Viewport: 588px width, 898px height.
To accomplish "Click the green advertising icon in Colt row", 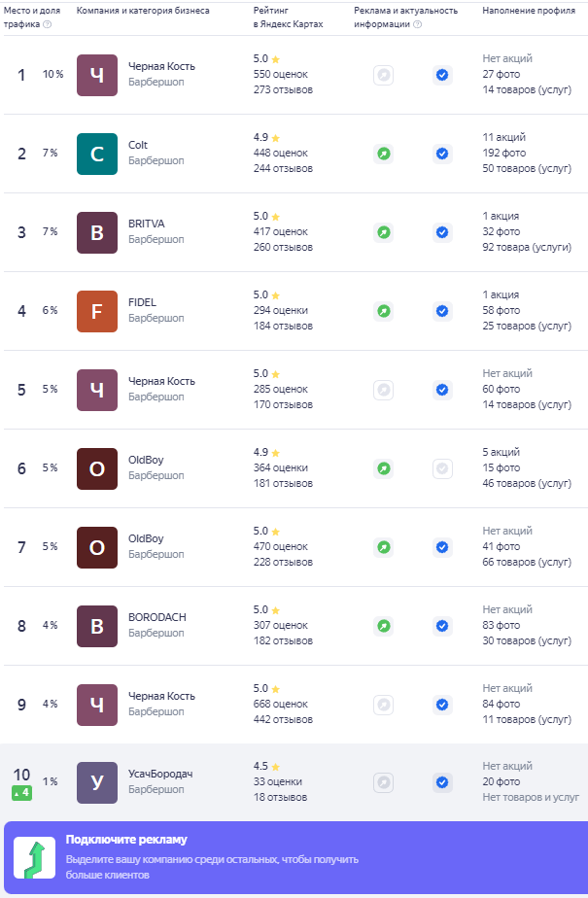I will click(384, 154).
